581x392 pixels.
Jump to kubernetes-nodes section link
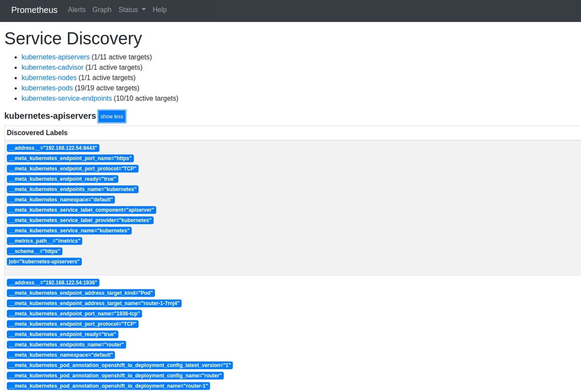(49, 77)
